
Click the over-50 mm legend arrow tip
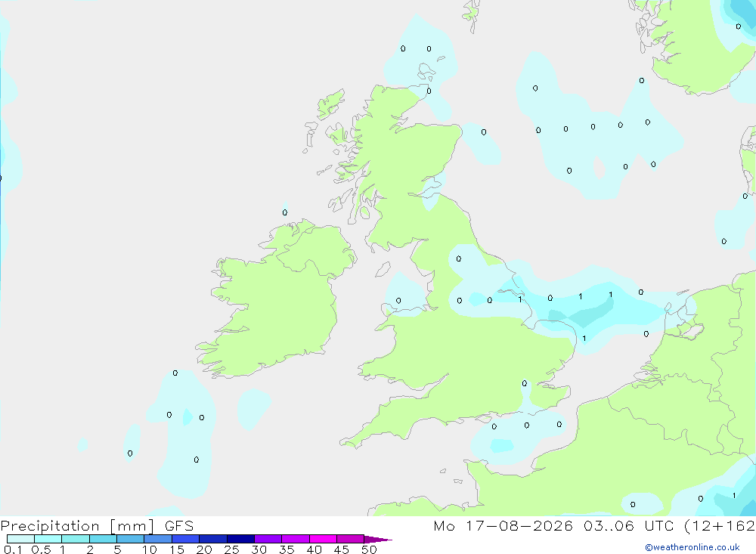tap(378, 539)
